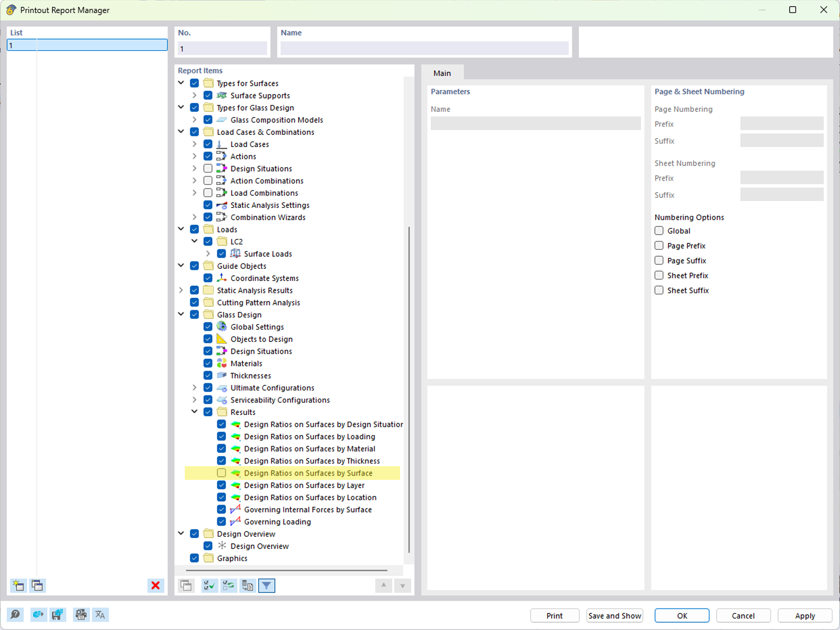
Task: Click the report Name input field at top
Action: 424,48
